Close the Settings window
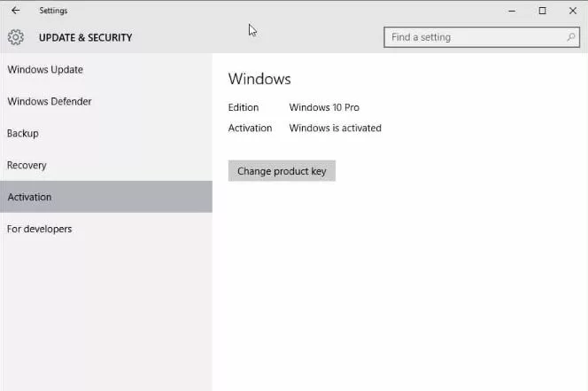This screenshot has width=588, height=391. [x=573, y=11]
